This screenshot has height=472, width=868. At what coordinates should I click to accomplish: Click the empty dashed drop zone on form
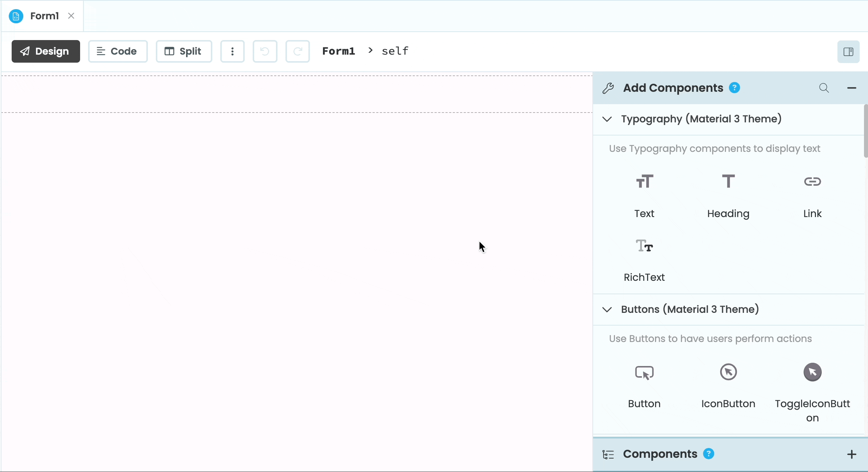(x=297, y=94)
